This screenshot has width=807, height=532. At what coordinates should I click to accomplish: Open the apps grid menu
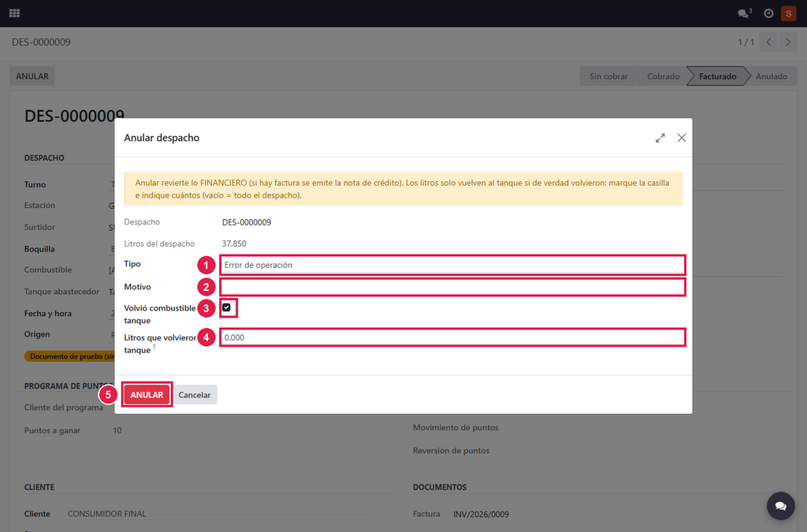coord(14,13)
